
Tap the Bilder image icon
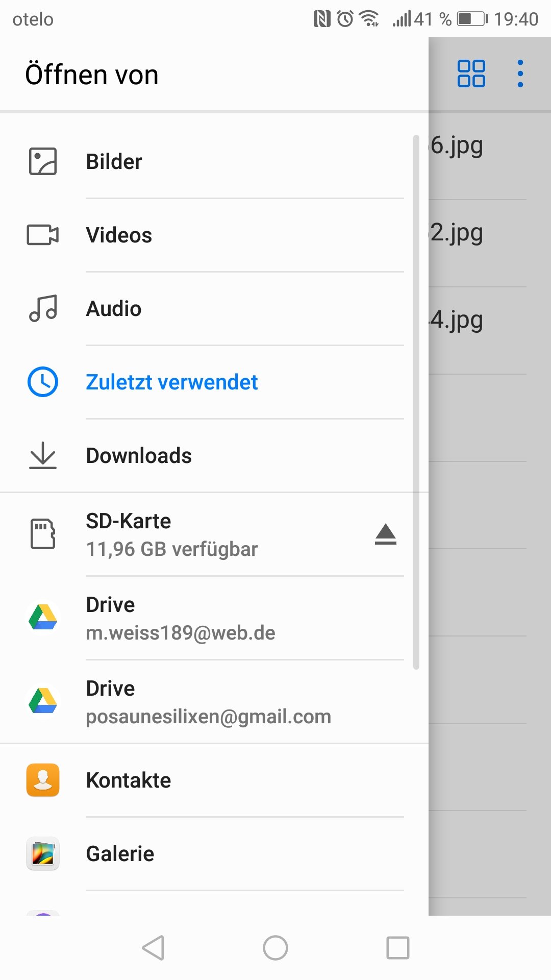coord(43,161)
